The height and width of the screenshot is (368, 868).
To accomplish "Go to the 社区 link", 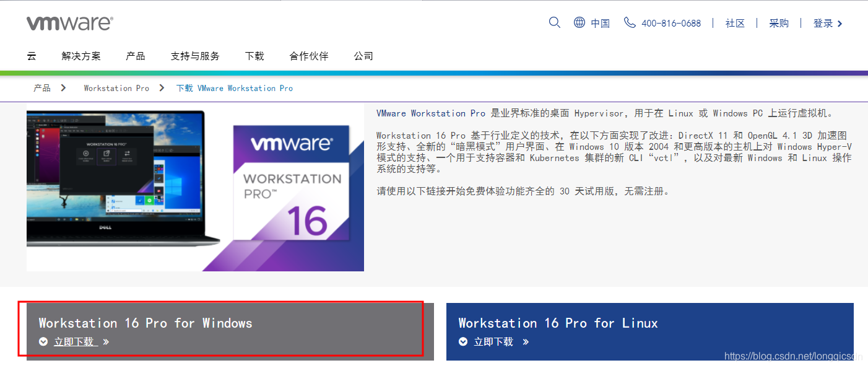I will pyautogui.click(x=735, y=24).
